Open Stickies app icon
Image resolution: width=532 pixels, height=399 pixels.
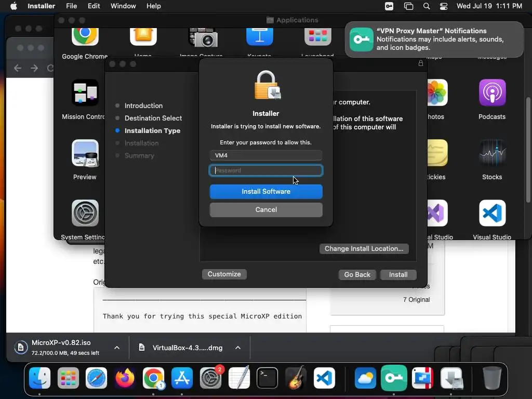tap(437, 153)
